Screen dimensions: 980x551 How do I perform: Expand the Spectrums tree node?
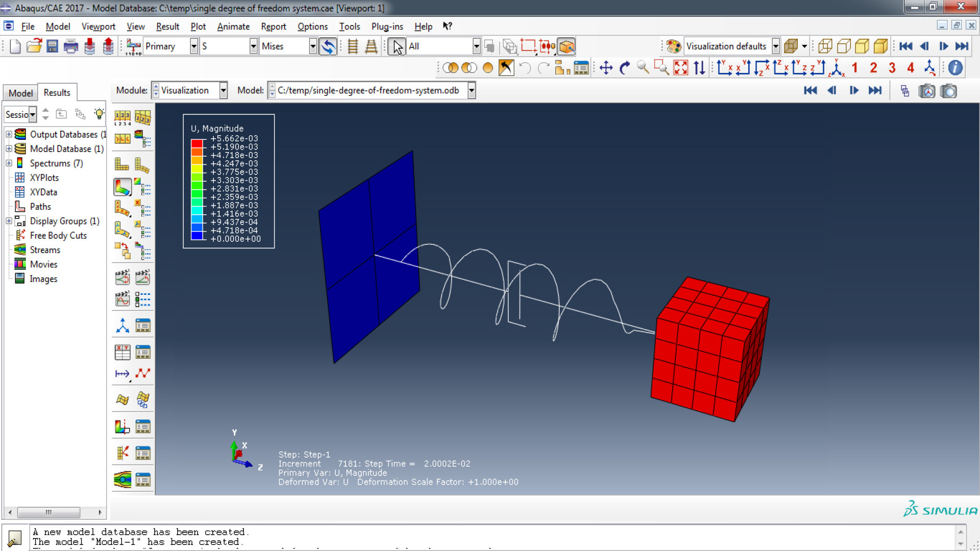click(x=9, y=163)
